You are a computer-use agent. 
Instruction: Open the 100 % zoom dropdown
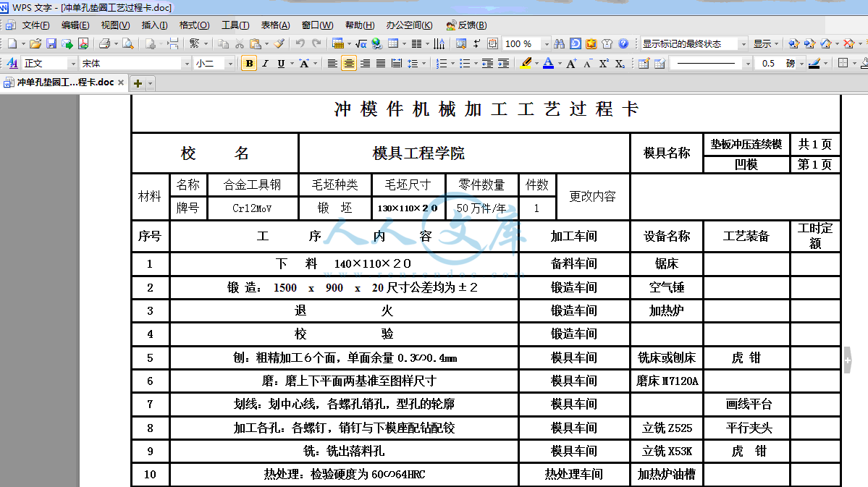(547, 43)
